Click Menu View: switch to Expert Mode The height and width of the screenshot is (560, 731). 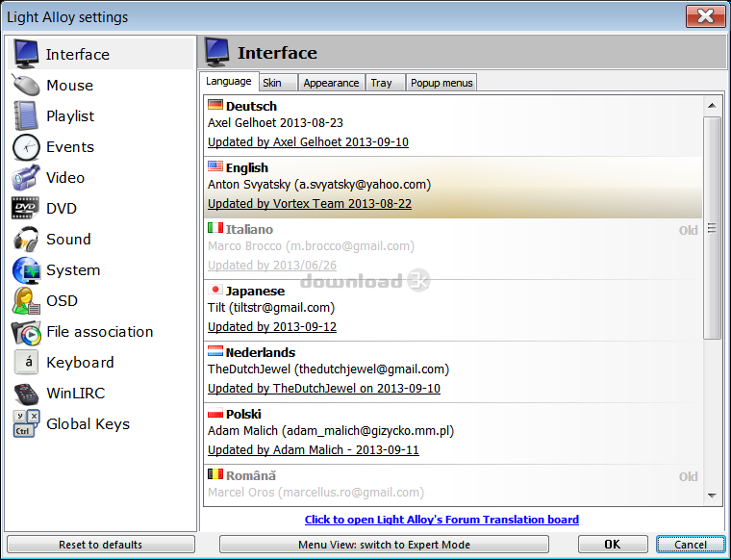(x=384, y=545)
